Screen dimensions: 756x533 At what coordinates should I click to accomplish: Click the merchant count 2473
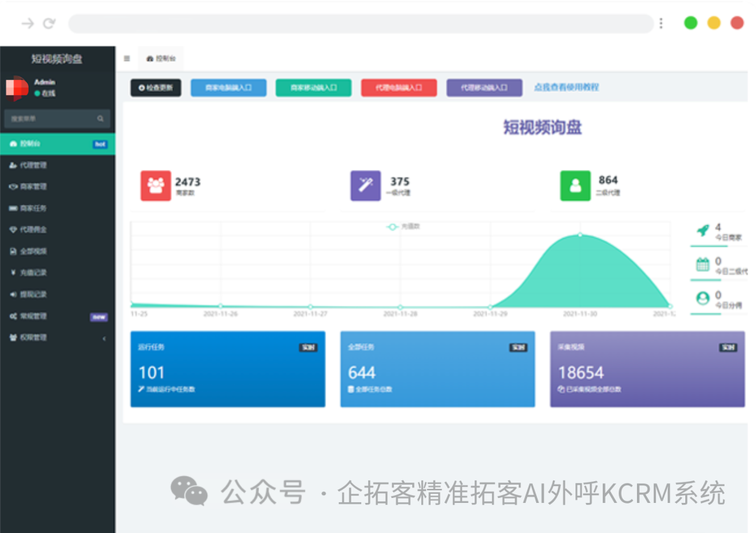188,182
